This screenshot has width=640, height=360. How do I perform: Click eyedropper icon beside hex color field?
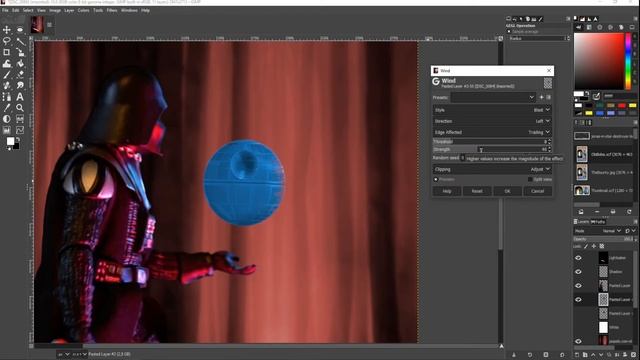[596, 96]
